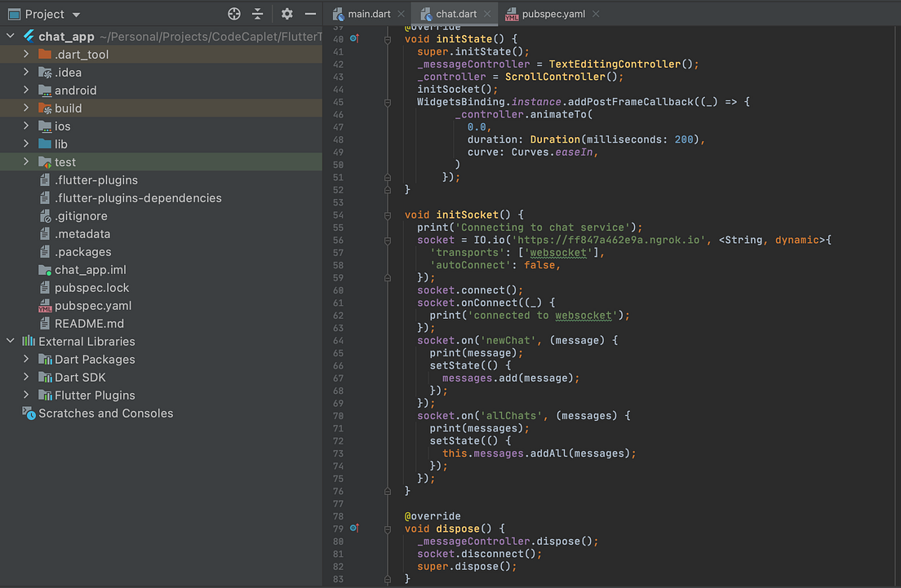
Task: Select Scratches and Consoles
Action: point(105,413)
